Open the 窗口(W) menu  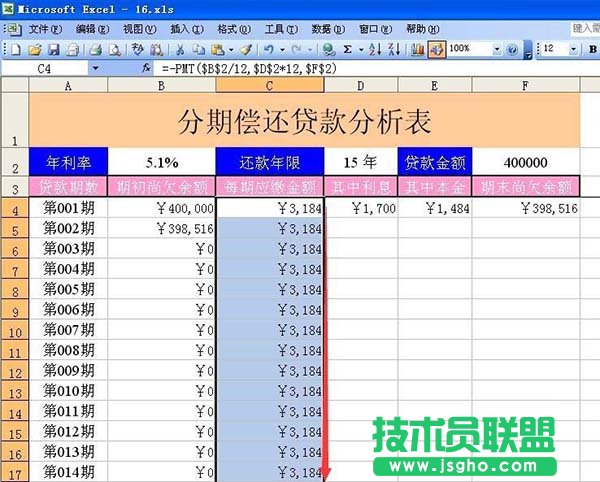coord(375,29)
